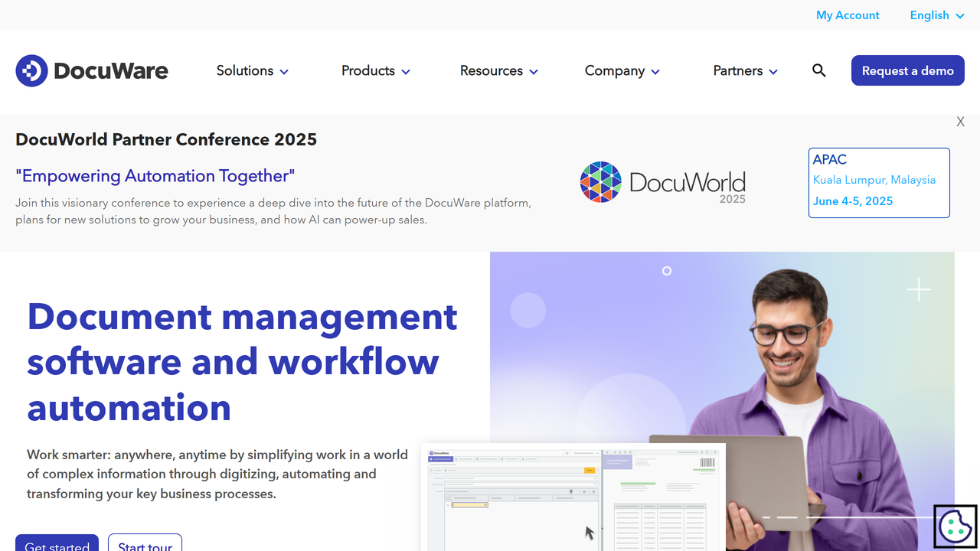
Task: Click "DocuWorld Partner Conference 2025" title
Action: (166, 139)
